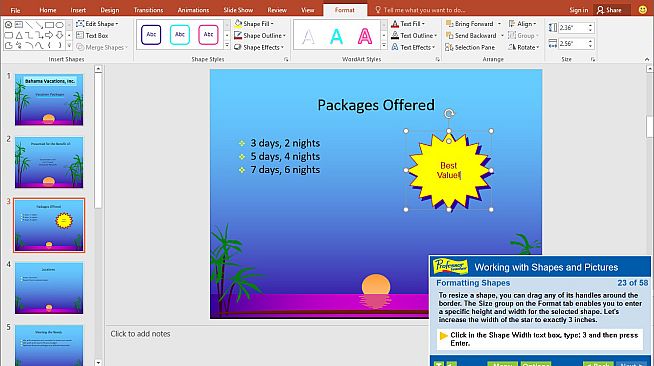Screen dimensions: 654x366
Task: Click the smiley feedback icon
Action: pos(643,10)
